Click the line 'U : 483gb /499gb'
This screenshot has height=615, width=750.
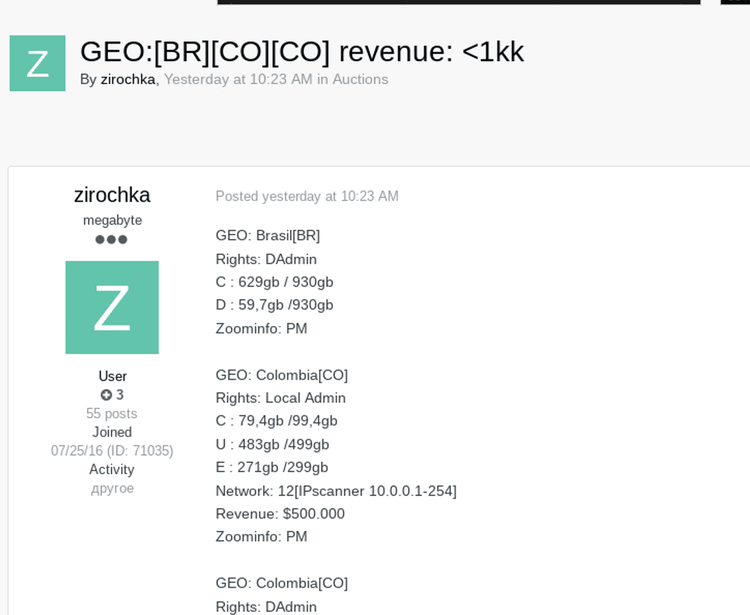(272, 444)
